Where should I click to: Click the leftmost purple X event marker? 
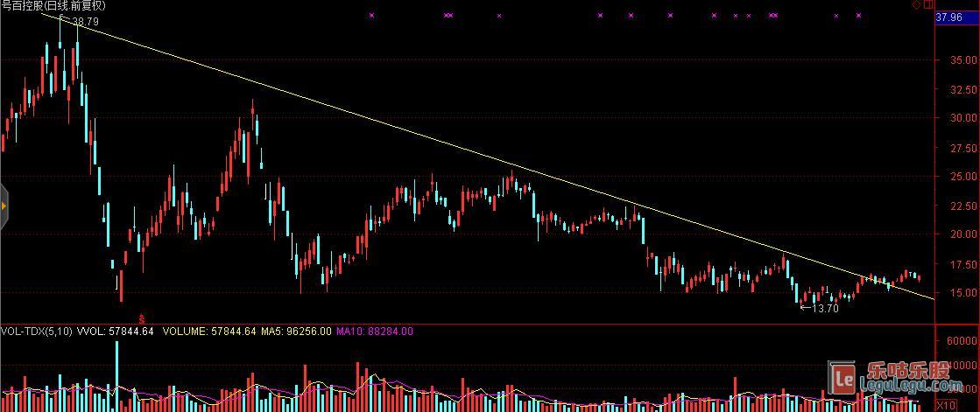371,15
